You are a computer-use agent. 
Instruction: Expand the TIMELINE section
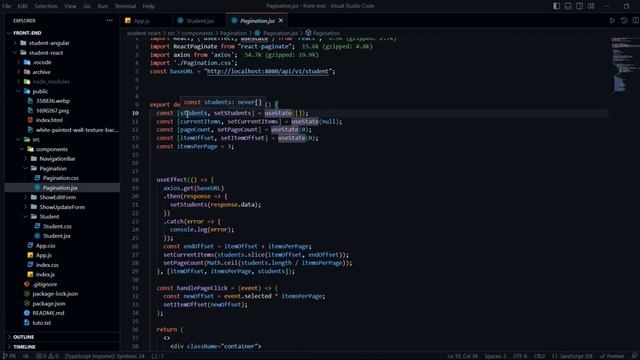[x=24, y=347]
